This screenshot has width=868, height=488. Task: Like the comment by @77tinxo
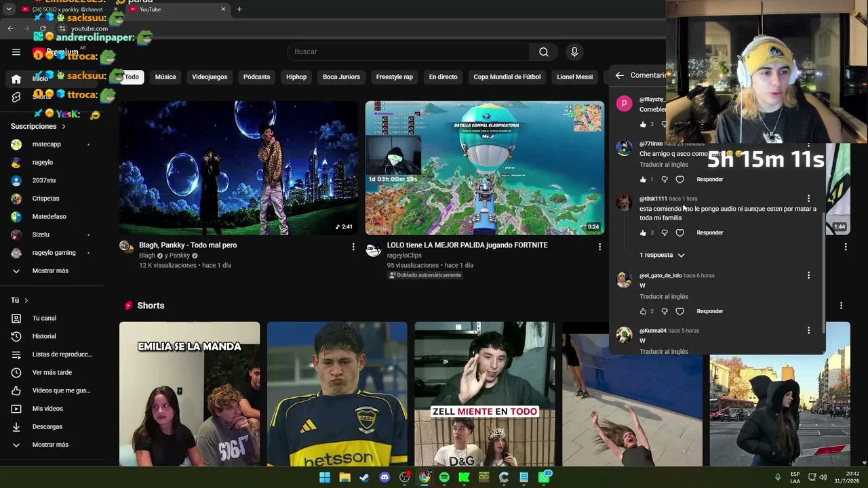(643, 180)
